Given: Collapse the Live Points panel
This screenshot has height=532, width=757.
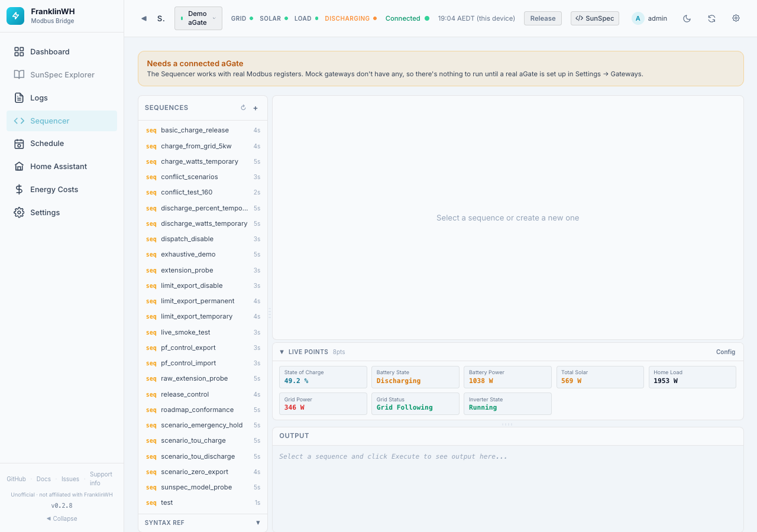Looking at the screenshot, I should pos(282,352).
